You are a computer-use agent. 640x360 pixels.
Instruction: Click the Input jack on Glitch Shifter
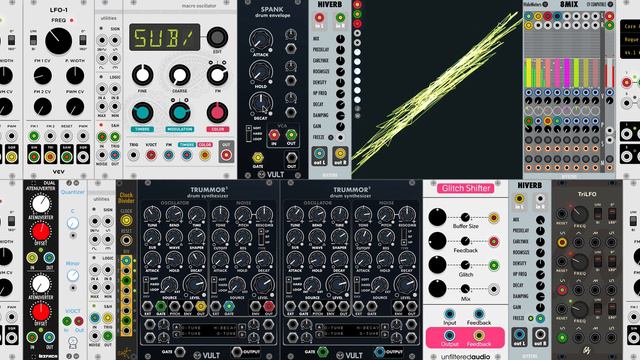pos(449,313)
